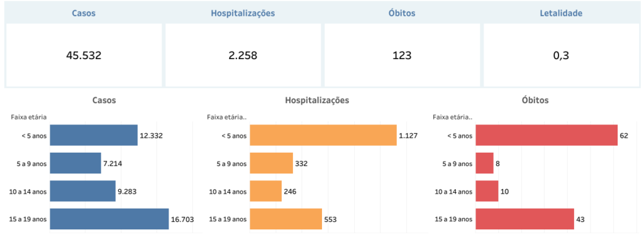Click the Letalidade header label
This screenshot has width=644, height=252.
click(x=561, y=13)
